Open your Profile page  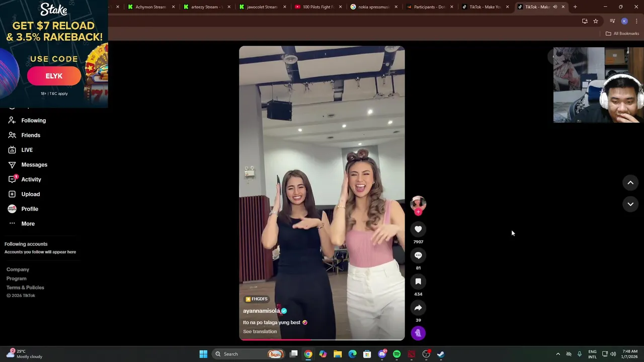pos(23,209)
